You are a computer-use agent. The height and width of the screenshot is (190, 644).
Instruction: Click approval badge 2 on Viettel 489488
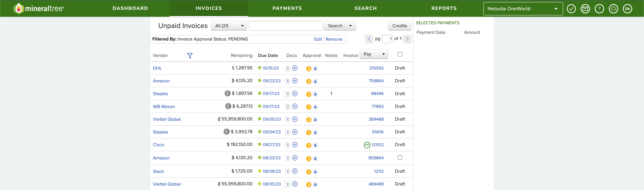tap(309, 184)
